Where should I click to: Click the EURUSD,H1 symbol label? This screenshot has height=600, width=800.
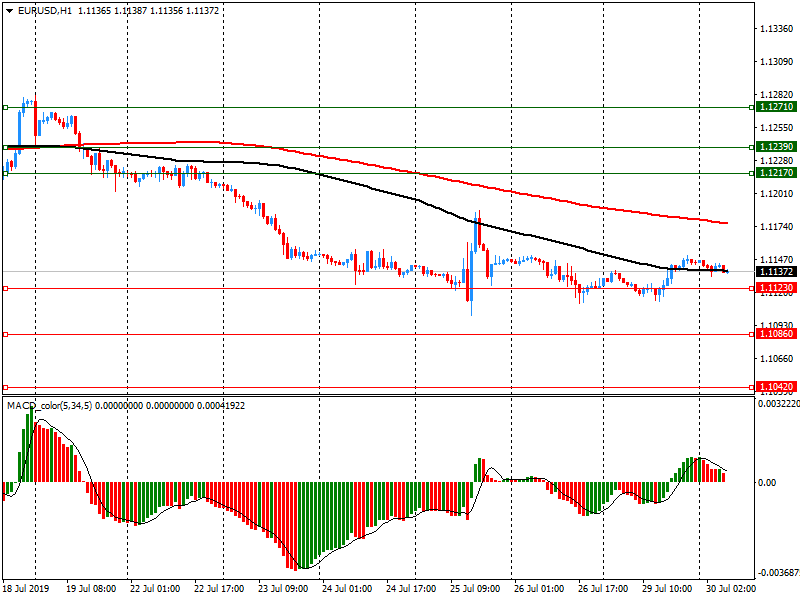(x=45, y=11)
